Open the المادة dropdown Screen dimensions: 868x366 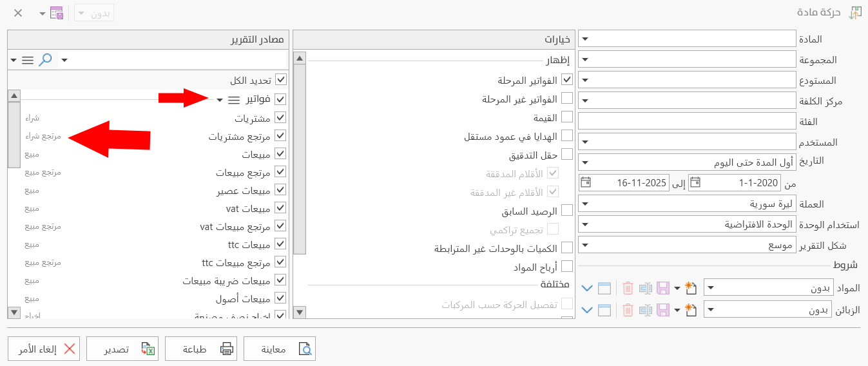pos(584,39)
